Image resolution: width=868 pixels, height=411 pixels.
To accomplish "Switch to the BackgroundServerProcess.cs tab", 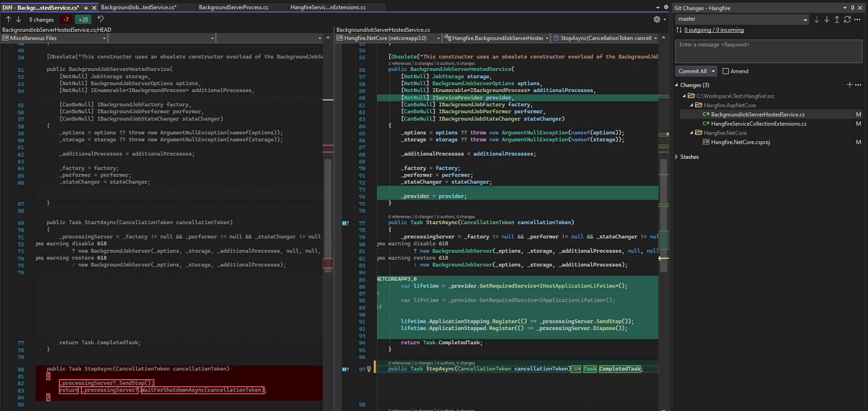I will pos(233,7).
